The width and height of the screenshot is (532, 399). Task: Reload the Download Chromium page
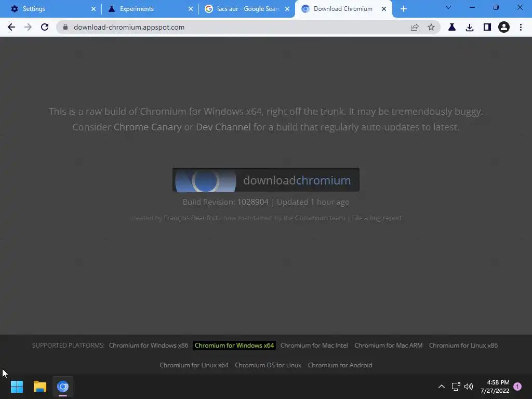[45, 27]
